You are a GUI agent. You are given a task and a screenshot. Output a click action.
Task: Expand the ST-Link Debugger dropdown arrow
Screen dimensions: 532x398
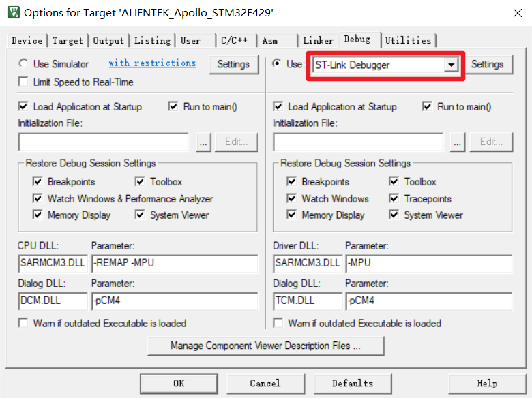coord(451,65)
